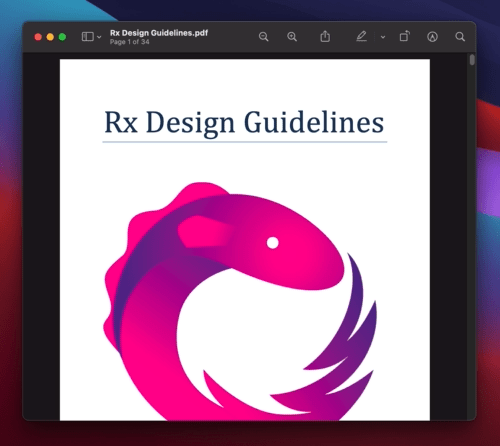Rotate the page using the rotate icon

coord(404,36)
